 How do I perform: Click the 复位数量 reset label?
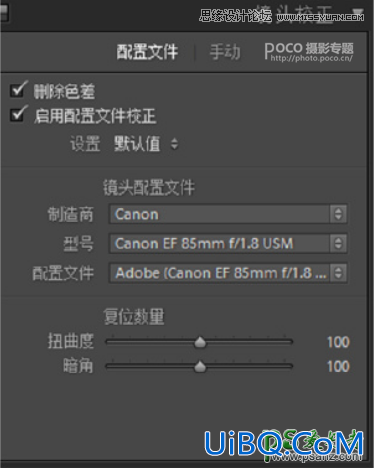click(134, 317)
